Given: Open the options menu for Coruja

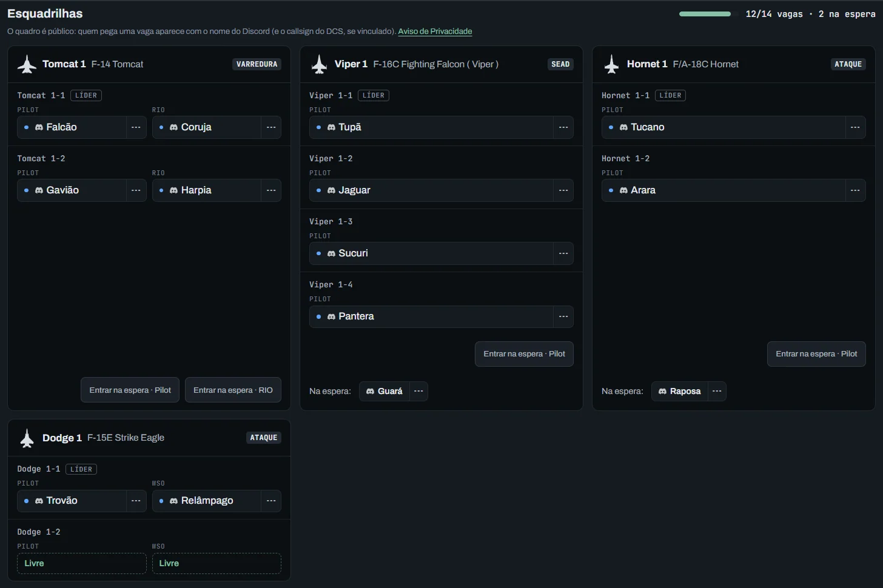Looking at the screenshot, I should 271,127.
